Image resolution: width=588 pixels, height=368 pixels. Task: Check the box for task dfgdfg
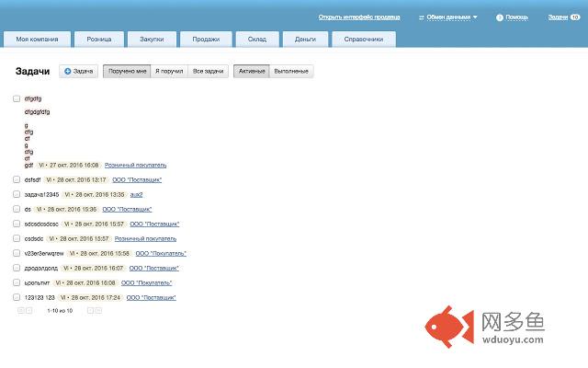(x=17, y=98)
